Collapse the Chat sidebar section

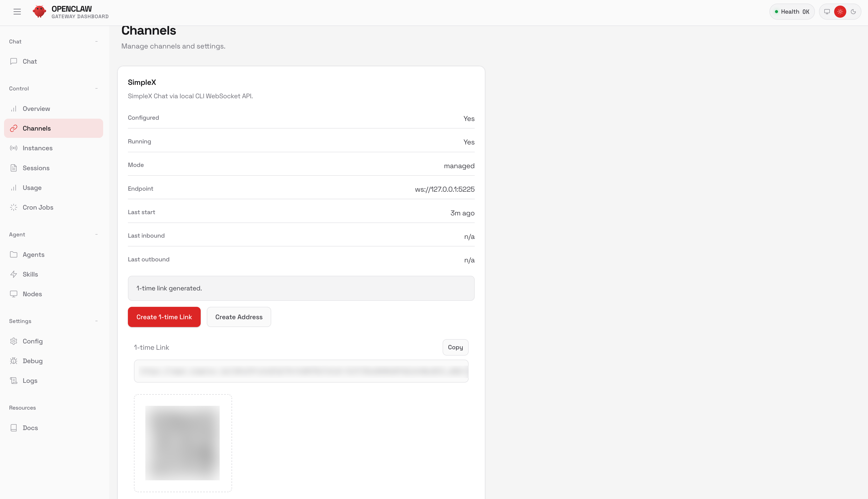tap(96, 41)
